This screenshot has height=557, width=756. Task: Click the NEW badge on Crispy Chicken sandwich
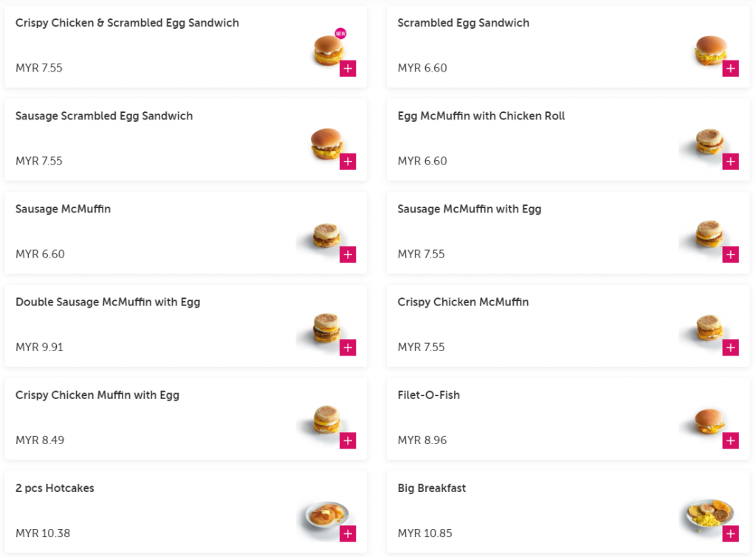click(x=340, y=33)
